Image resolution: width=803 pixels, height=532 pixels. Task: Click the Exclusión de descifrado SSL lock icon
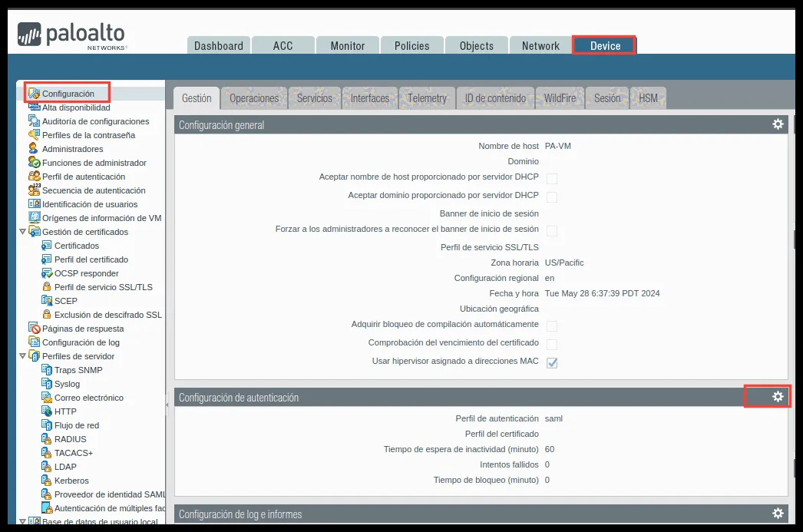click(x=47, y=315)
